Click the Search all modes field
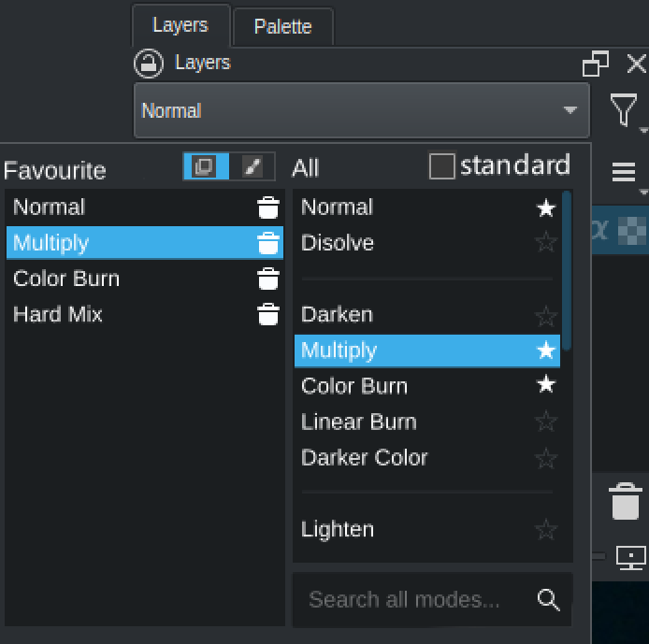Screen dimensions: 649x644 tap(411, 600)
